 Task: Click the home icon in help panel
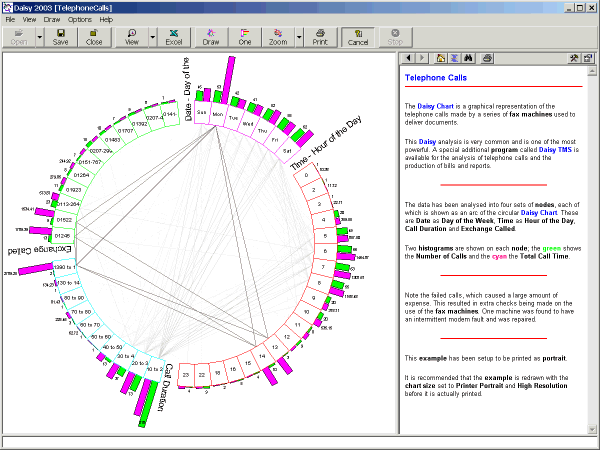point(441,59)
